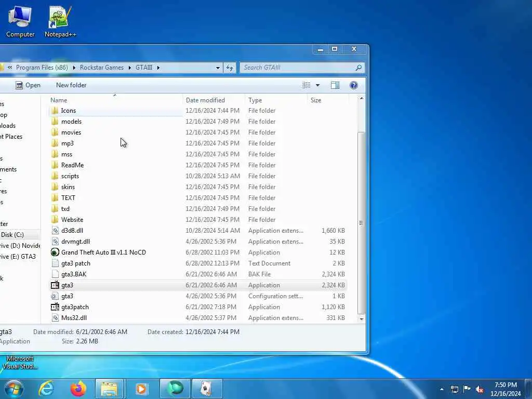Show hidden tray icons arrow
This screenshot has width=532, height=399.
(442, 390)
